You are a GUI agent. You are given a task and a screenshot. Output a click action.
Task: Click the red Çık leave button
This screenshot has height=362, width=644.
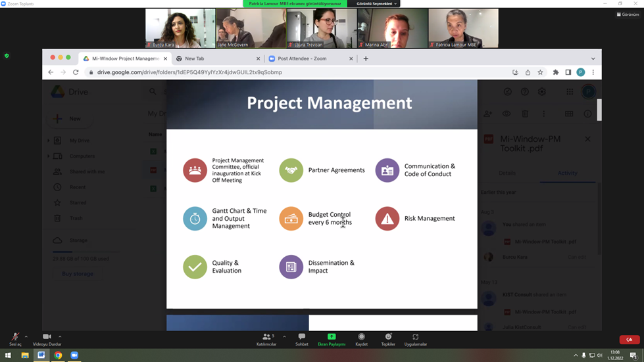[629, 340]
